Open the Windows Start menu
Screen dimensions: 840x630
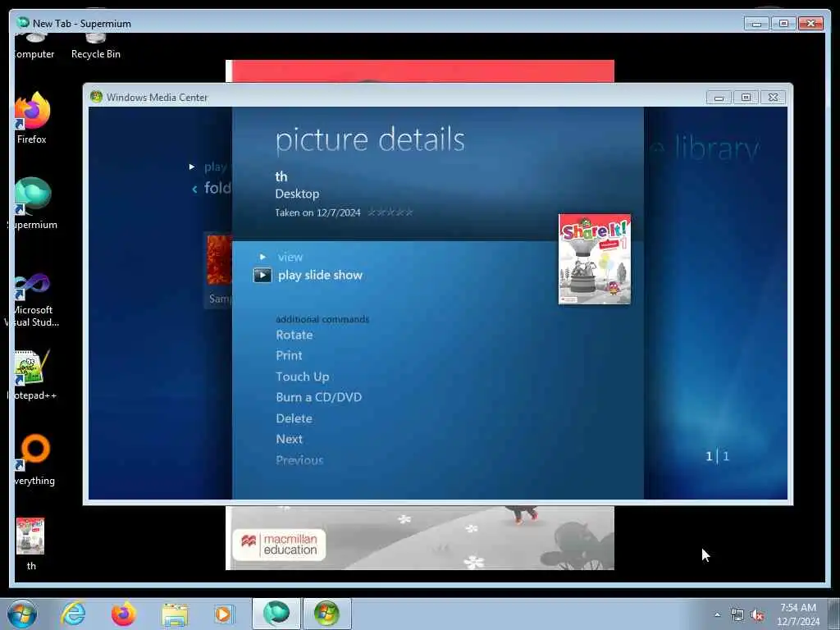(22, 614)
